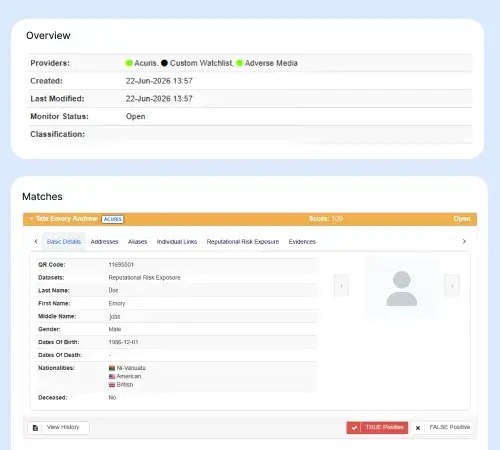
Task: Click the Created date 22-Jun-2026 13:57
Action: pyautogui.click(x=159, y=81)
